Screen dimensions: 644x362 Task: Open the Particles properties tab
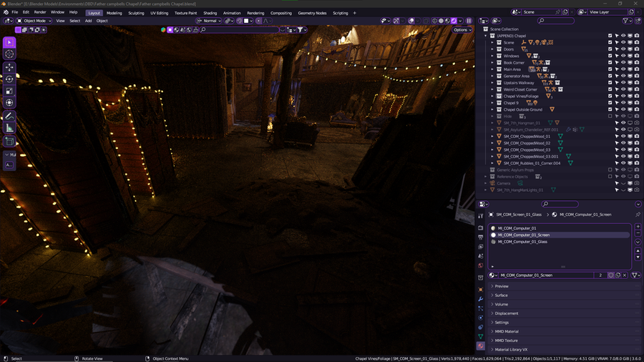coord(481,308)
